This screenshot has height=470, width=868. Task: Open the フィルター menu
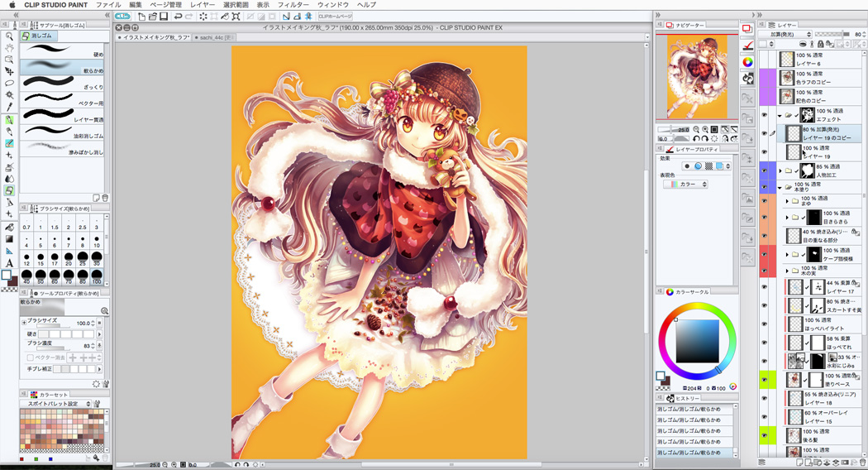tap(293, 4)
